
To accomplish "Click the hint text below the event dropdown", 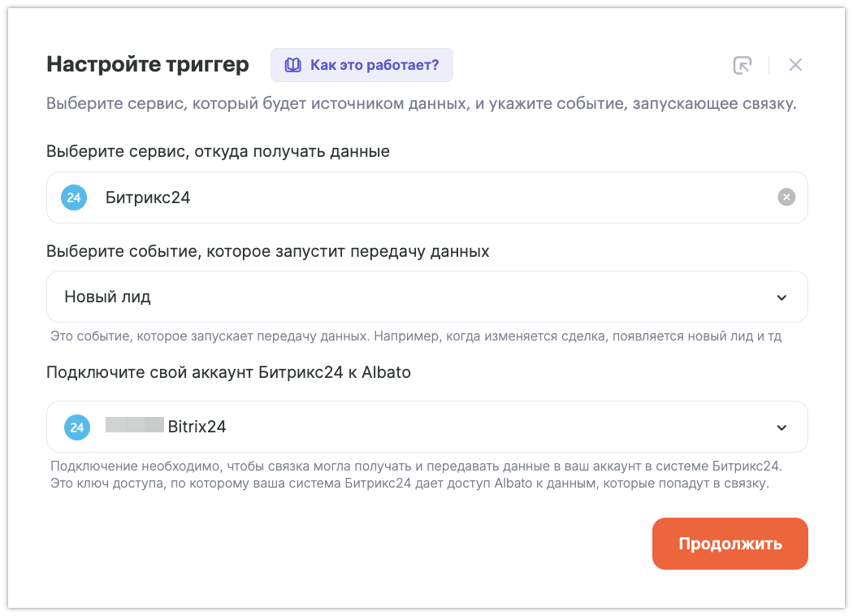I will [415, 336].
